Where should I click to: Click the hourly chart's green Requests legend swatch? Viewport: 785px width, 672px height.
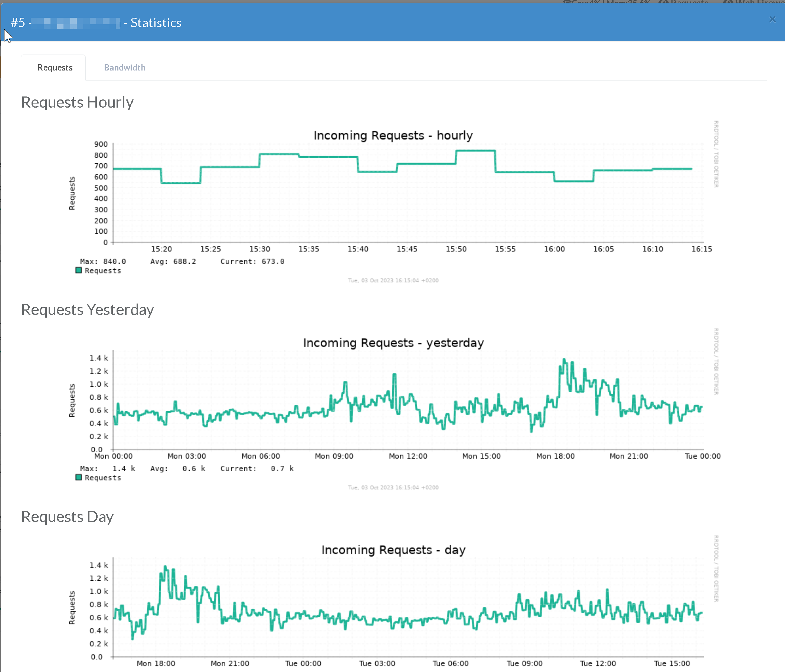[78, 271]
